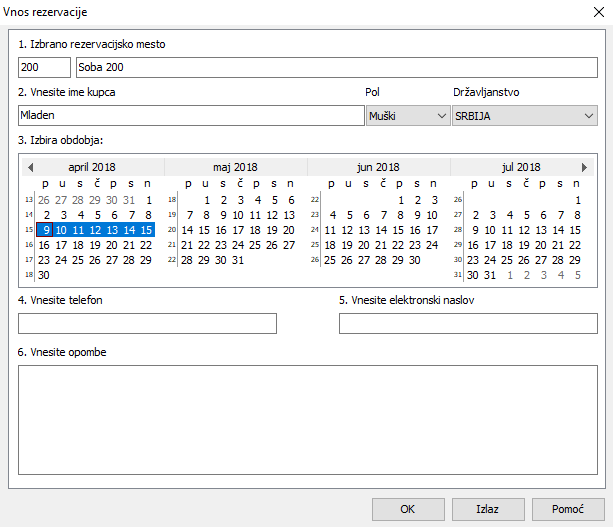Open help with the Pomoč button
The image size is (613, 527).
click(x=568, y=509)
